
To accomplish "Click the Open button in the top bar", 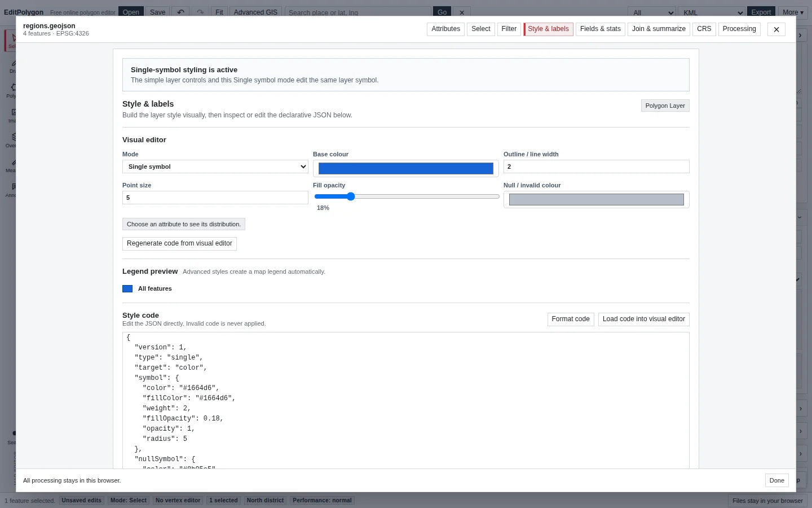I will point(131,12).
